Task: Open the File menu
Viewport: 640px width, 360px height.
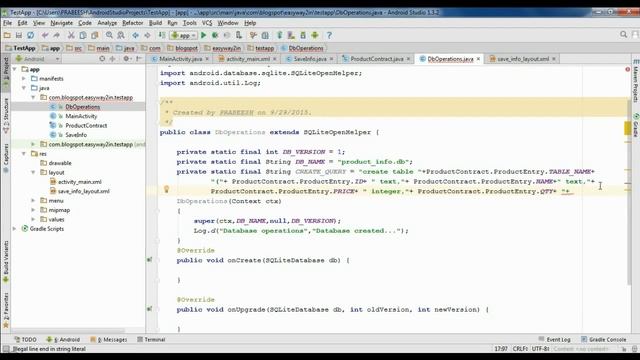Action: (8, 23)
